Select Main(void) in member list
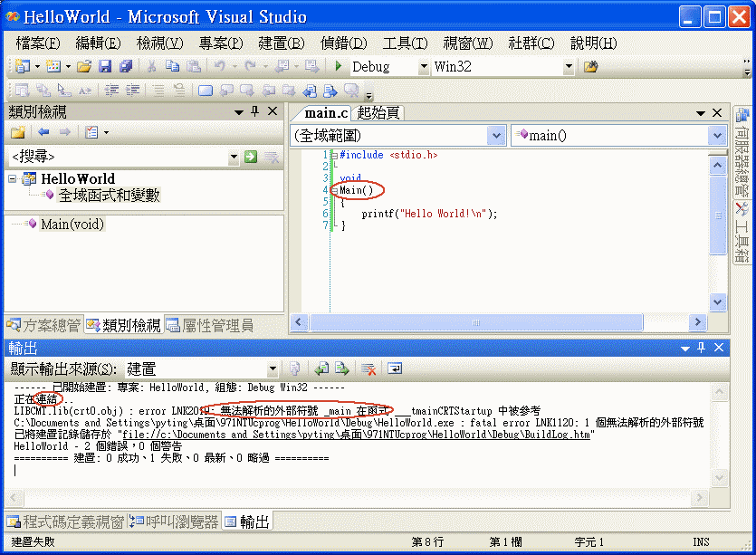 (x=72, y=225)
